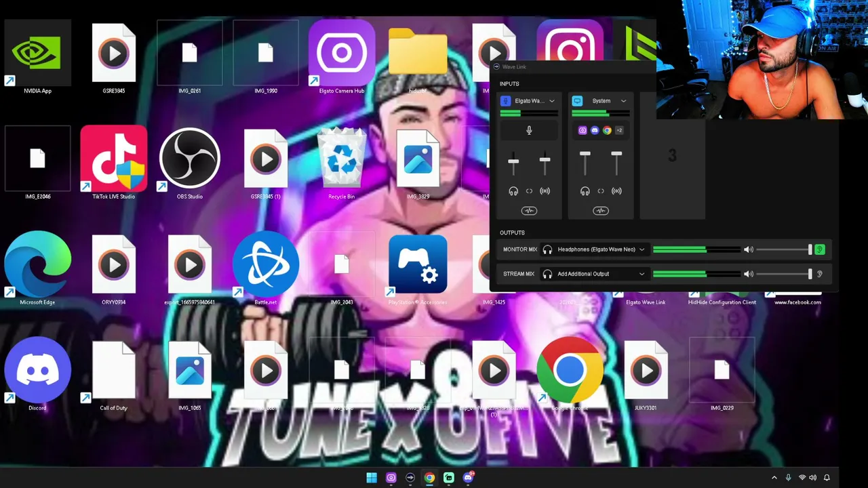Open the system tray Wi-Fi network icon

[802, 478]
